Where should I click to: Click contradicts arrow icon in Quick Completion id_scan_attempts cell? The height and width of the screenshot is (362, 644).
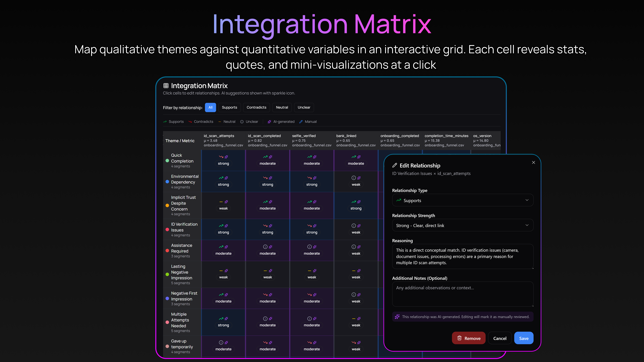click(x=221, y=157)
